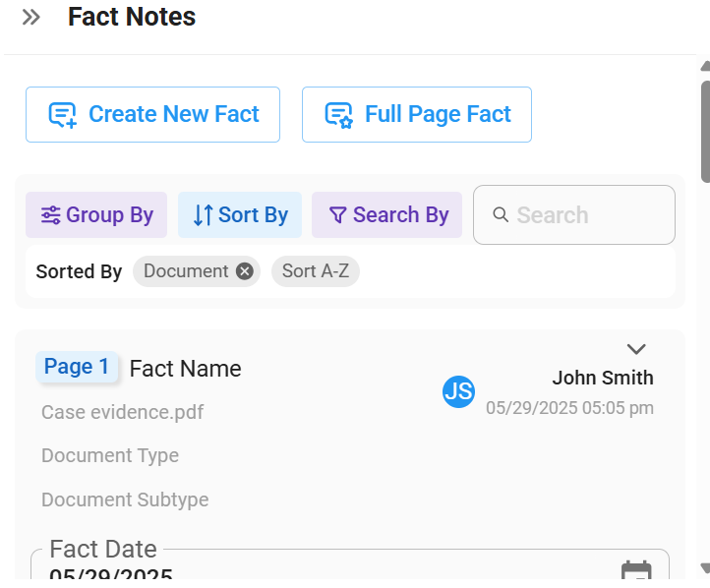Click the Full Page Fact star icon
710x588 pixels.
click(x=338, y=115)
